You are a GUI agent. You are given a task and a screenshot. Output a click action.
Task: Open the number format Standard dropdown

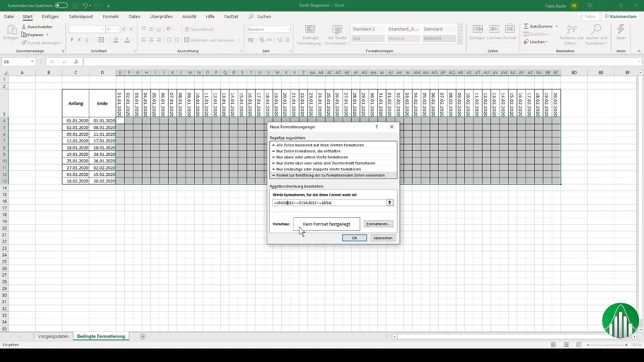coord(288,29)
